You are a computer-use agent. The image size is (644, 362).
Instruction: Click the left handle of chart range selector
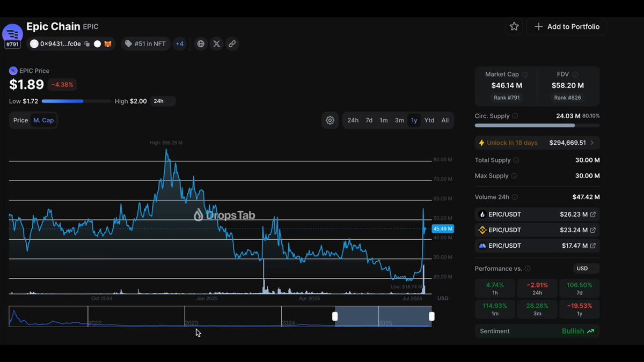click(335, 316)
